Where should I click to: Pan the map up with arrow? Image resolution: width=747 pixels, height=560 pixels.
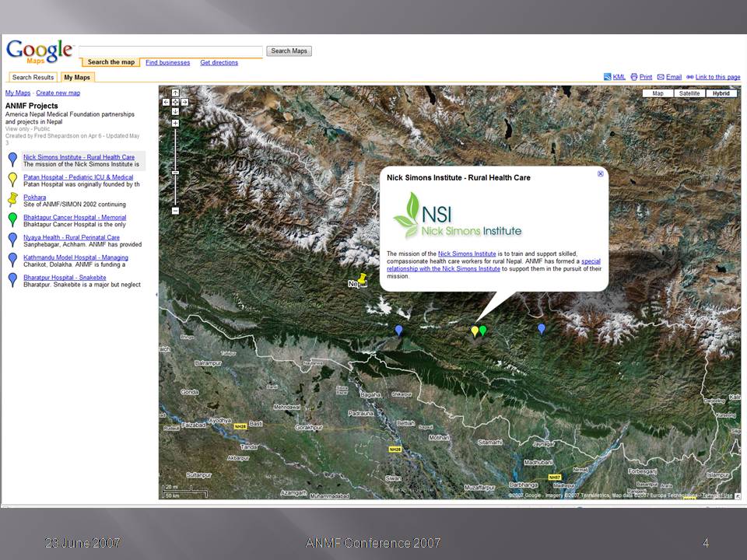pos(175,93)
